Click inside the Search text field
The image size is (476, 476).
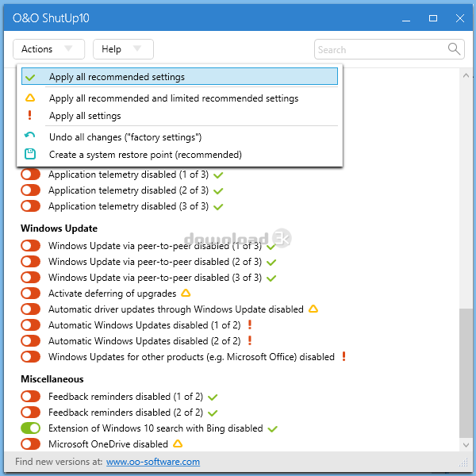(381, 49)
